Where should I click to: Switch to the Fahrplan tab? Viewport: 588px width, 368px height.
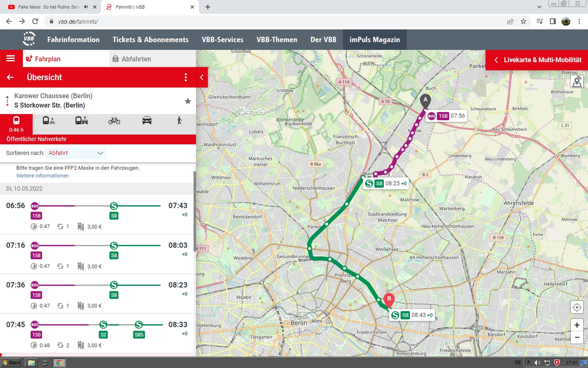66,59
